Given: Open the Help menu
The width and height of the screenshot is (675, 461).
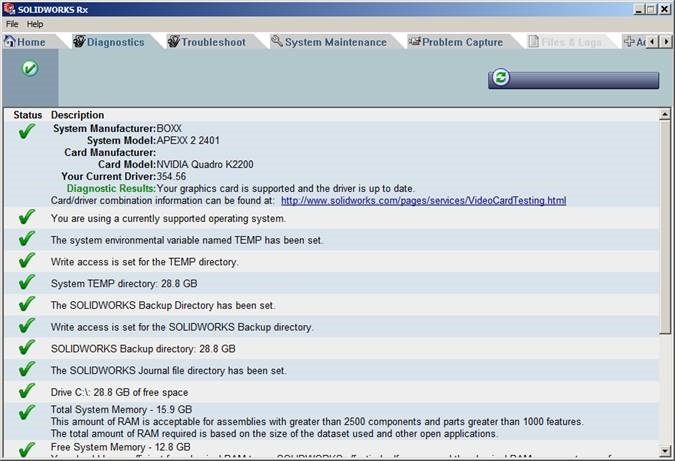Looking at the screenshot, I should point(35,24).
